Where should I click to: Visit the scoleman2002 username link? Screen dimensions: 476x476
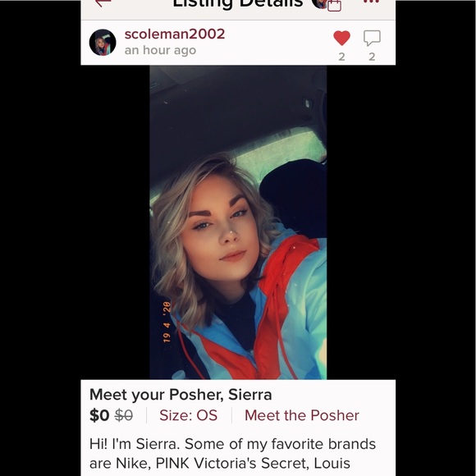coord(175,34)
